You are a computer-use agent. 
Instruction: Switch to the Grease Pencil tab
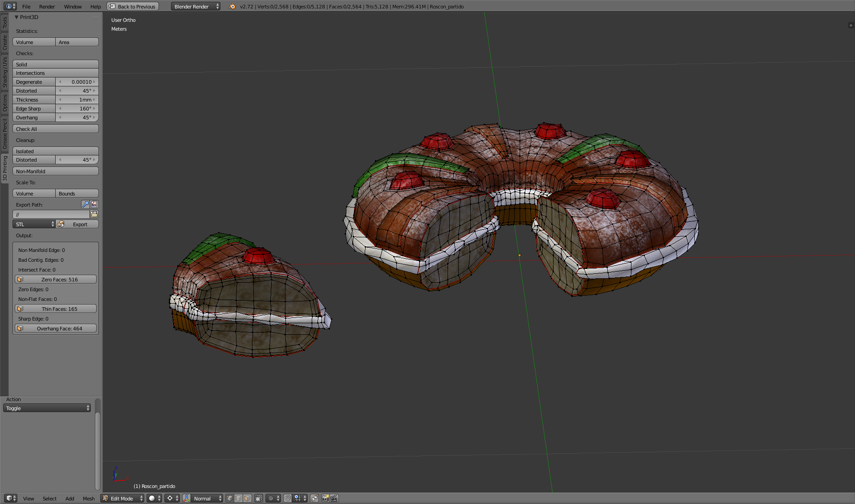click(5, 134)
